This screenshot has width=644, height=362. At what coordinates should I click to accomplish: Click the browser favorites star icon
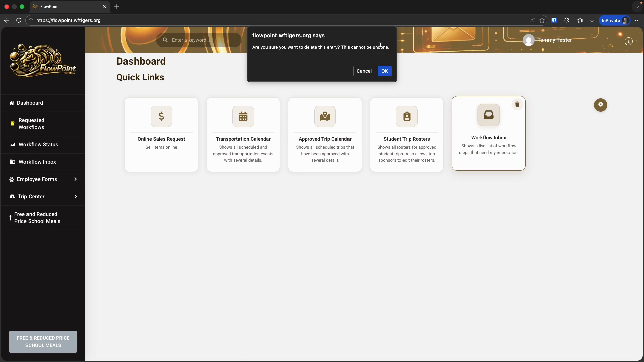[x=542, y=20]
